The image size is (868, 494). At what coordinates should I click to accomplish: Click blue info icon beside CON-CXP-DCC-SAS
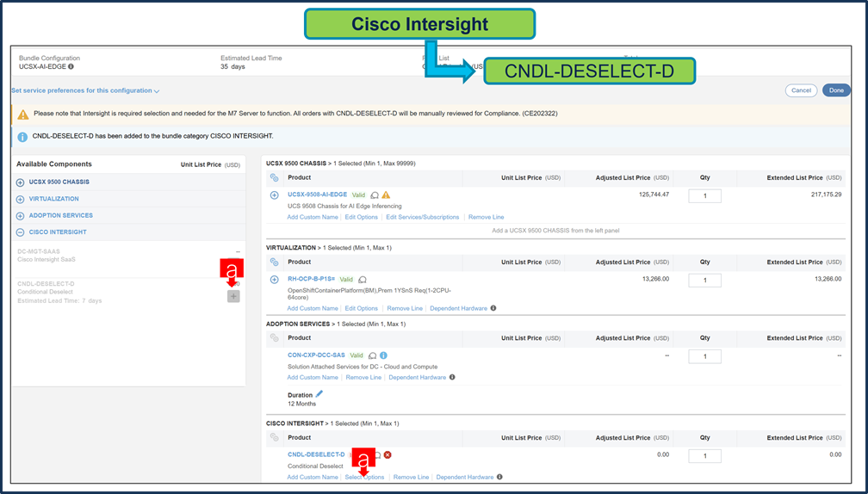[x=384, y=355]
